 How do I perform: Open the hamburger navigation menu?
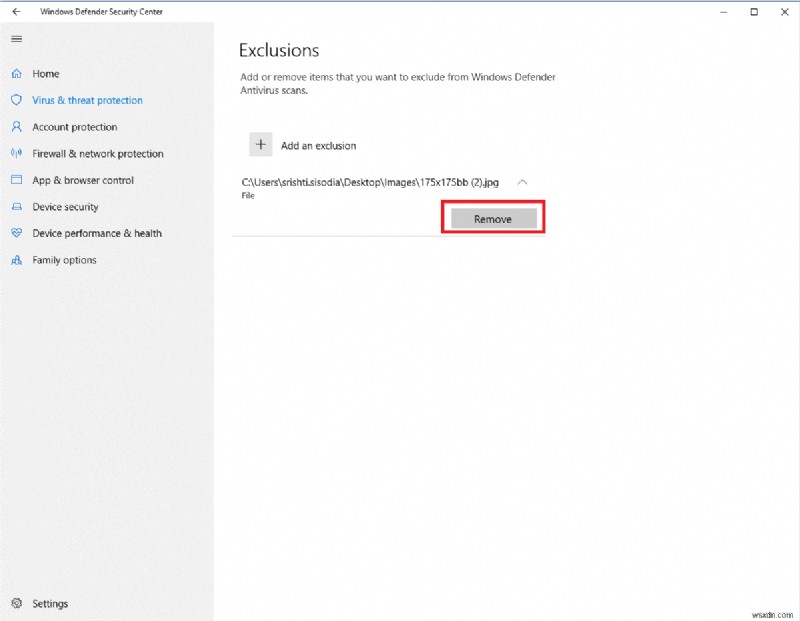(x=16, y=39)
